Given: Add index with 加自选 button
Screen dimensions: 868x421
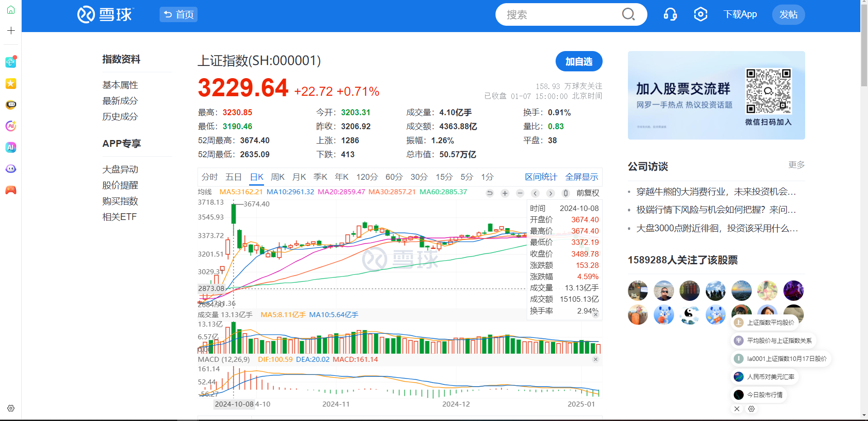Looking at the screenshot, I should 579,61.
